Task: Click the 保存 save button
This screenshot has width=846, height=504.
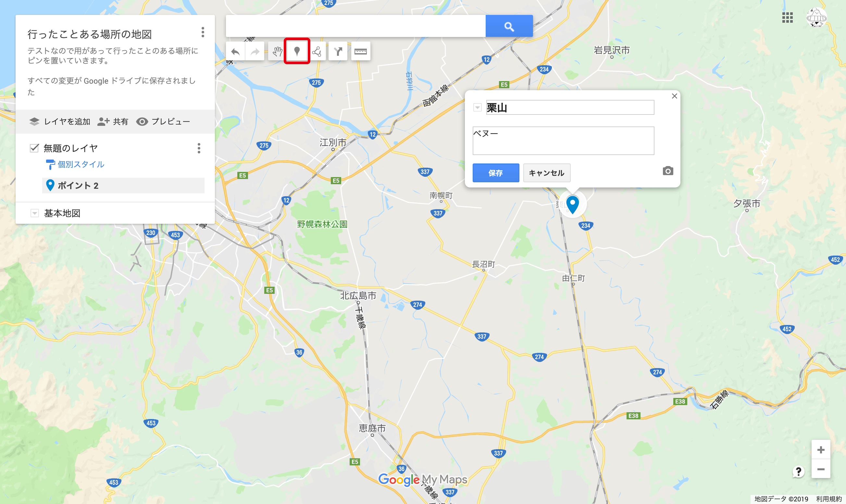Action: click(x=496, y=173)
